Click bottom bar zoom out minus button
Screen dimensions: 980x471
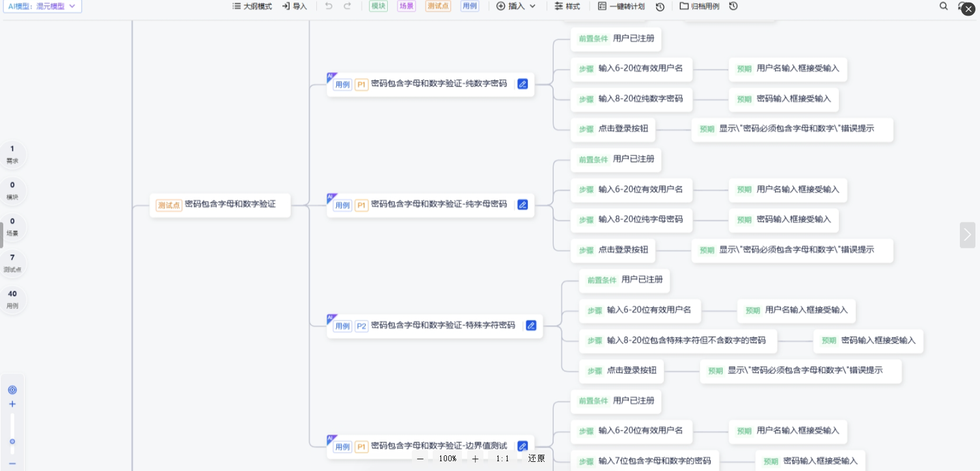[420, 459]
